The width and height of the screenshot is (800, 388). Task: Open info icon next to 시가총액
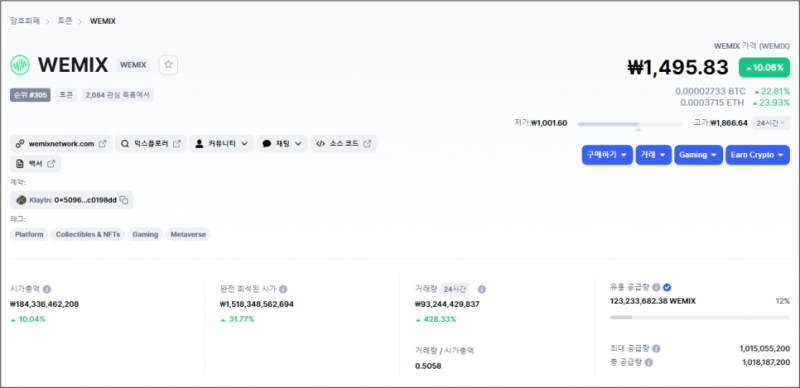tap(47, 289)
